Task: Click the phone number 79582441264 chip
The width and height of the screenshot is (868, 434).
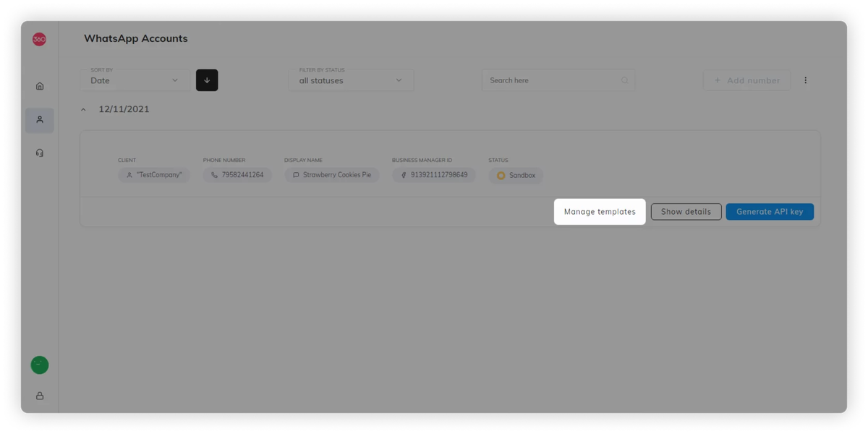Action: (237, 175)
